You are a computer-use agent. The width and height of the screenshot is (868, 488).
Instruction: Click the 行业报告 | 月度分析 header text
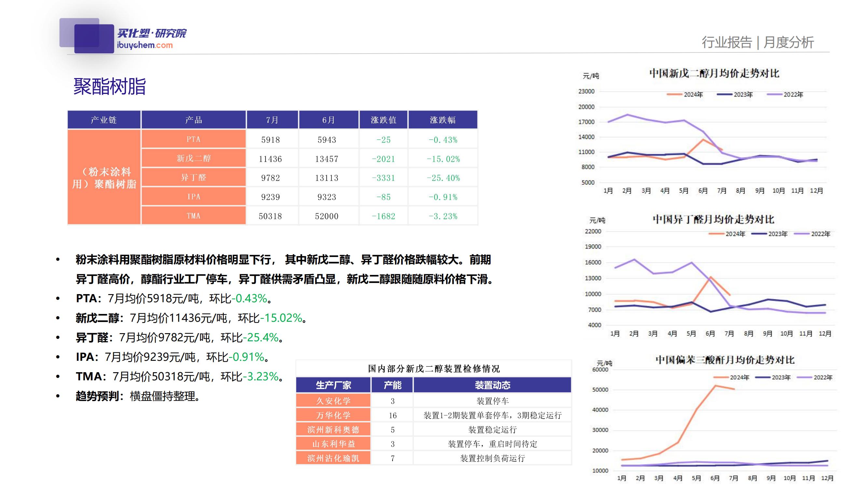point(758,42)
